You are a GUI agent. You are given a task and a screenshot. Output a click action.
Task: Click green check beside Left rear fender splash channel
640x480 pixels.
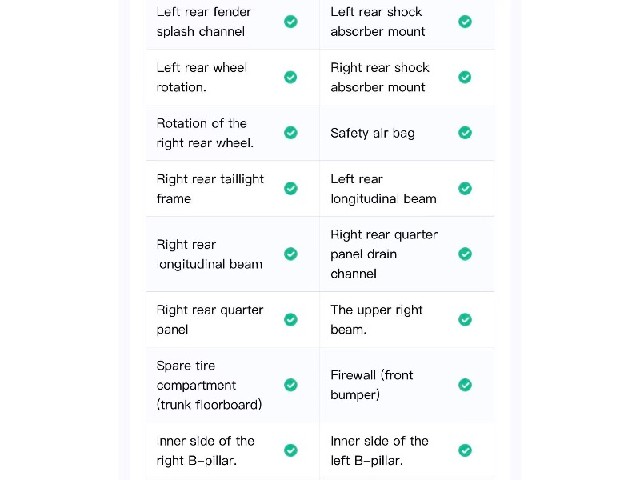pos(291,21)
